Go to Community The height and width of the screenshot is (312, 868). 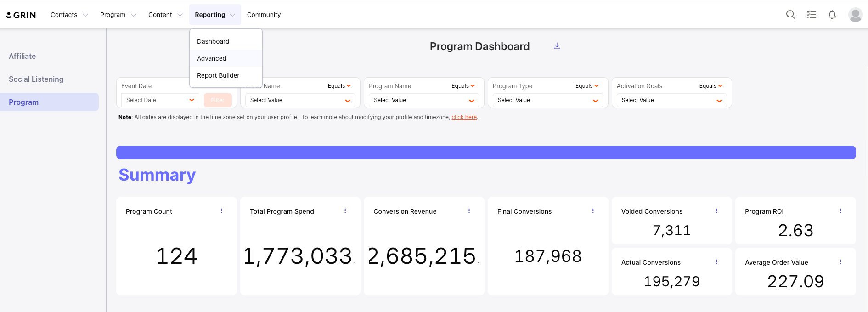click(264, 15)
